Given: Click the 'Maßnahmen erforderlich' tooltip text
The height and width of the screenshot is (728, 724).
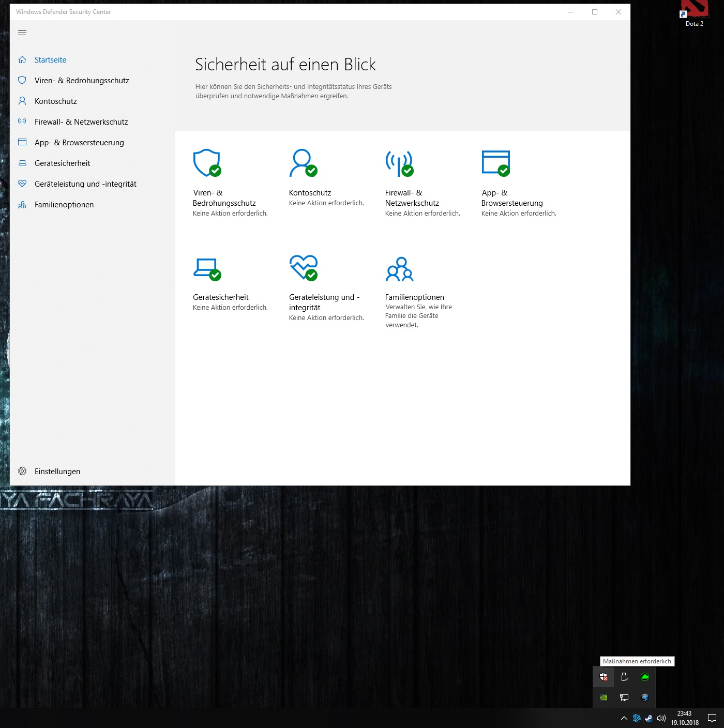Looking at the screenshot, I should pyautogui.click(x=637, y=661).
